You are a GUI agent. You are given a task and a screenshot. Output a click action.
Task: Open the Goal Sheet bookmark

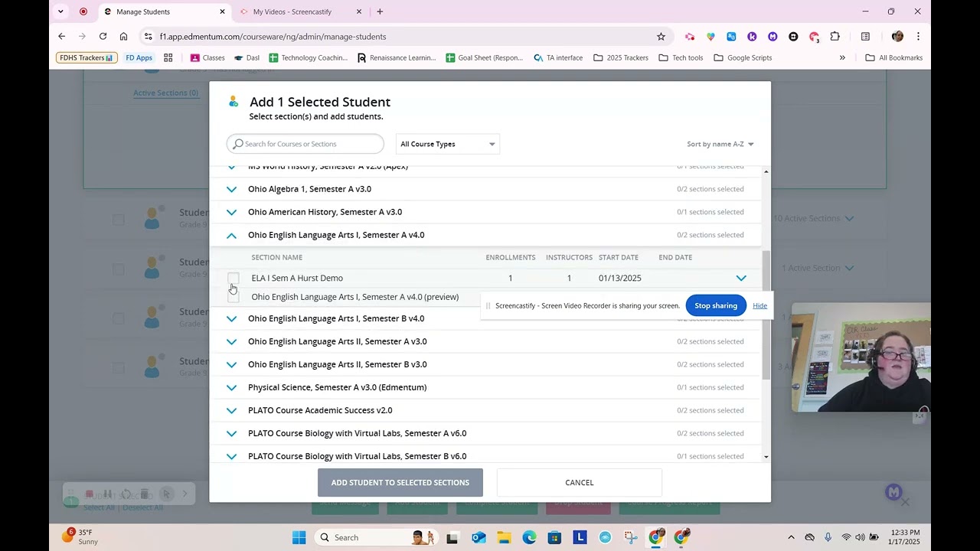coord(485,57)
